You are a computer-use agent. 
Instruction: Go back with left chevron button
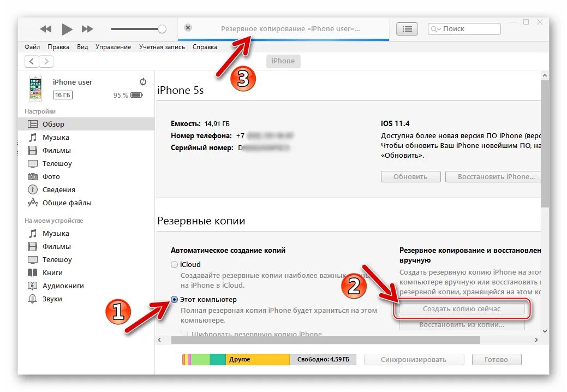pos(32,62)
